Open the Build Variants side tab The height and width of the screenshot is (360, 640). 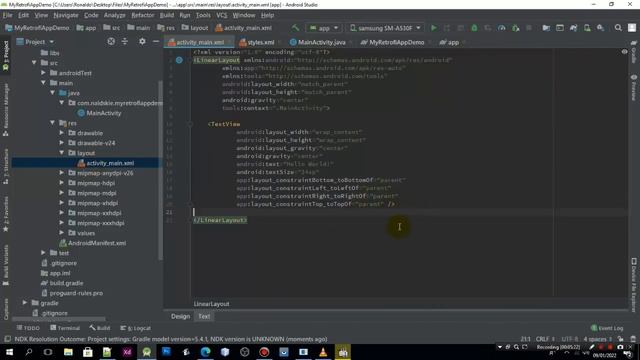[6, 265]
